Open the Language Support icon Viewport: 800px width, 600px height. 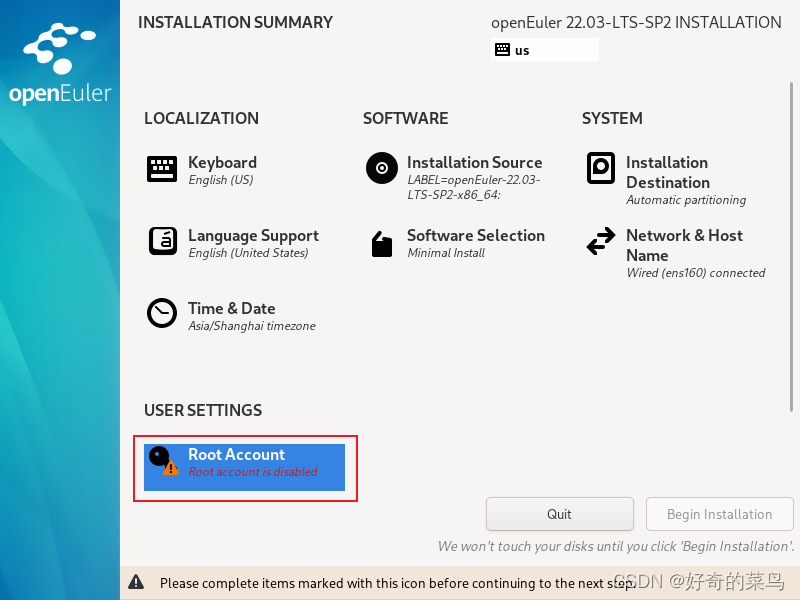click(162, 241)
